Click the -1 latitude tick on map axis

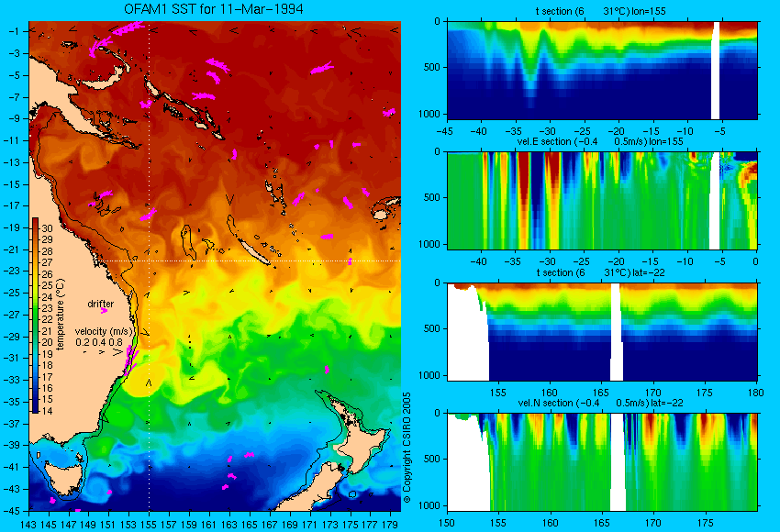coord(14,31)
